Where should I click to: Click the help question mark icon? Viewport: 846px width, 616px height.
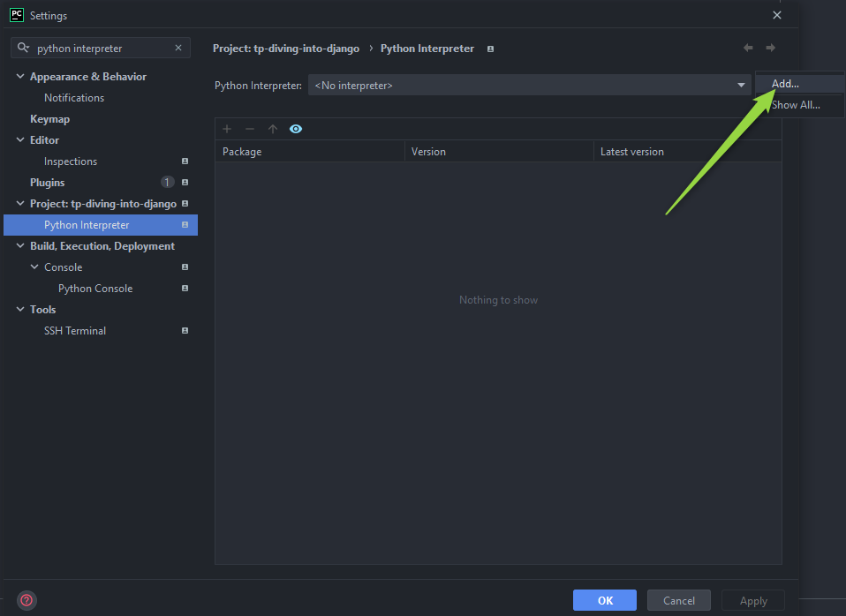click(x=26, y=600)
